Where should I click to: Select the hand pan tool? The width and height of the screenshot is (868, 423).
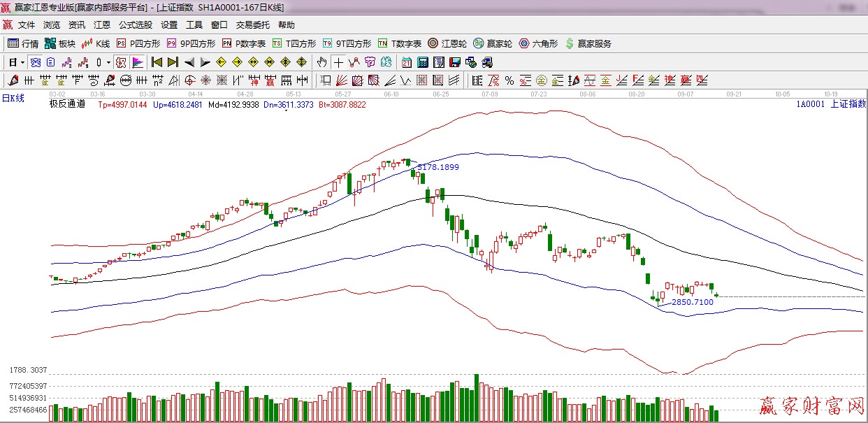click(322, 62)
